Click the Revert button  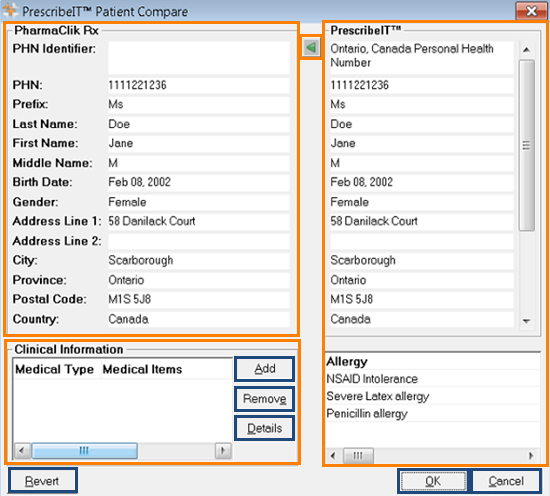[42, 481]
